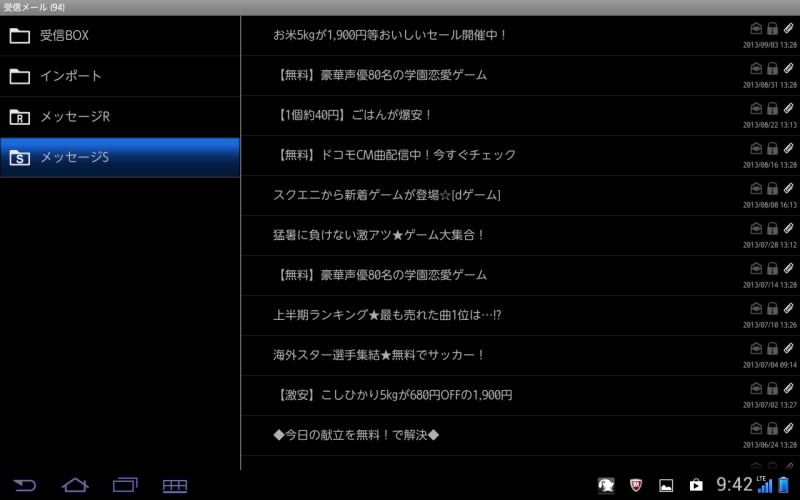Click the date 2013/07/10 13:26

(x=769, y=325)
